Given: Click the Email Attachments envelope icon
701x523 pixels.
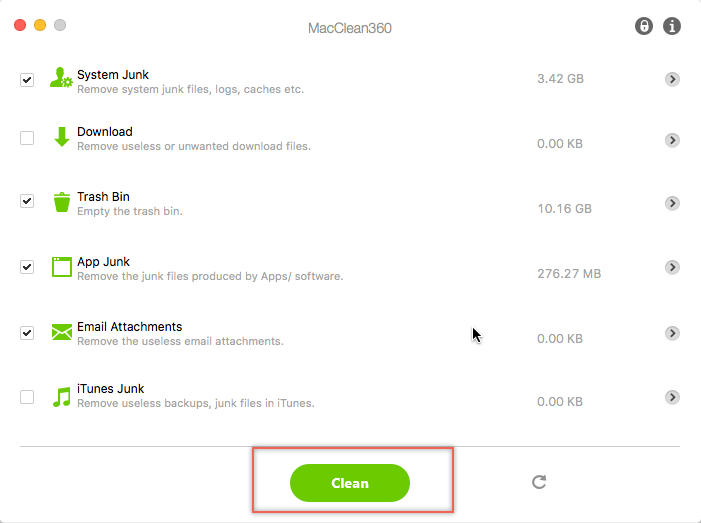Looking at the screenshot, I should tap(61, 332).
